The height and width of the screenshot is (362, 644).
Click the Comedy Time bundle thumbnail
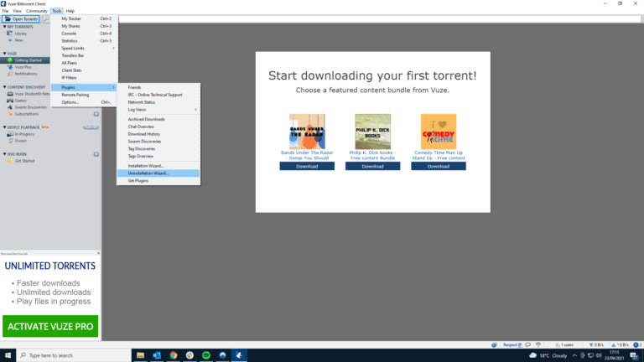438,132
